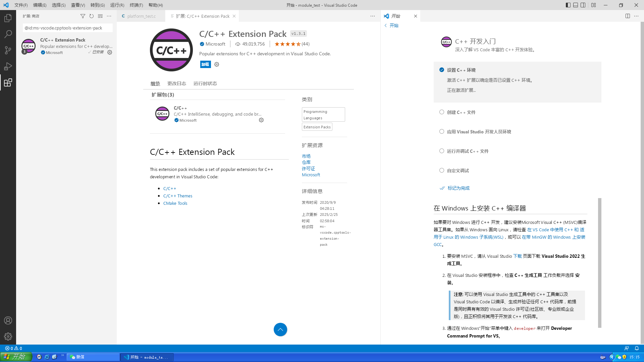
Task: Click the extension search input field
Action: pos(67,28)
